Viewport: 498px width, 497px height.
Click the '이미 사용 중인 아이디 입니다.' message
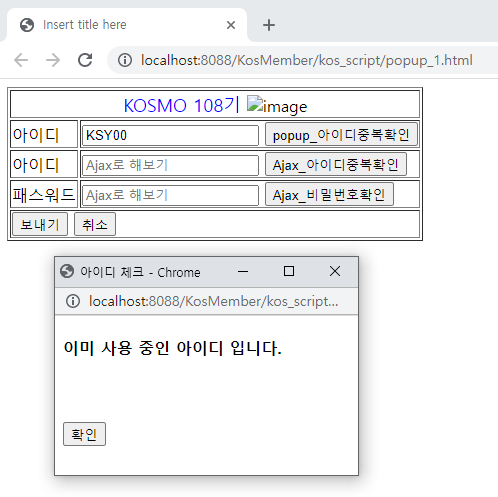(173, 348)
